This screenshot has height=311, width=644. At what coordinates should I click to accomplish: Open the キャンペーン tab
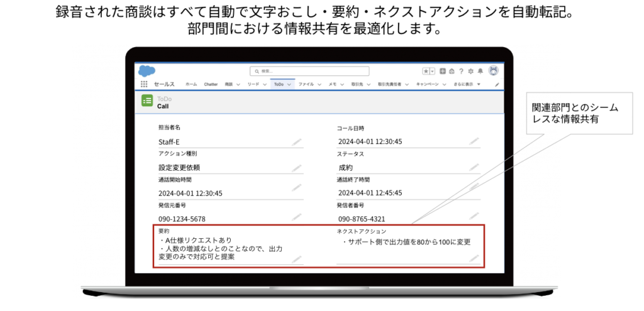coord(427,84)
